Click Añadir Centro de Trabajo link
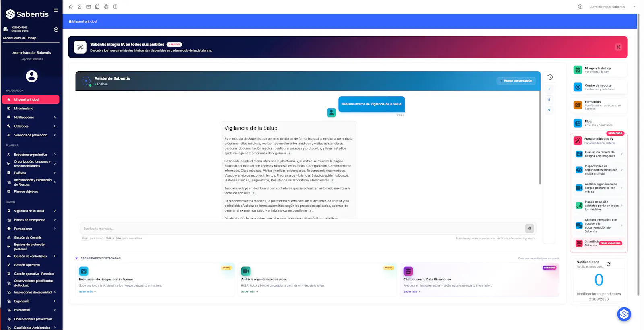 coord(20,38)
